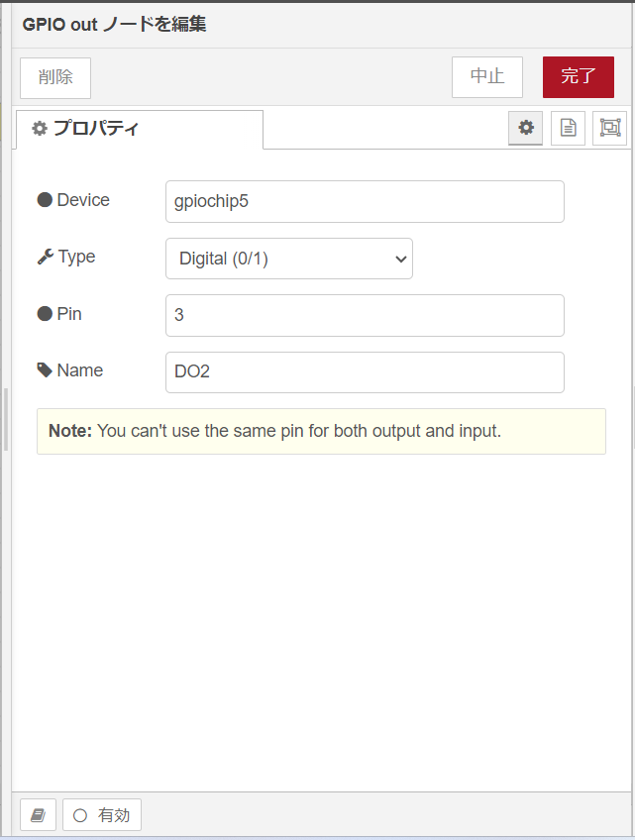635x840 pixels.
Task: Click the Device label text
Action: [83, 200]
